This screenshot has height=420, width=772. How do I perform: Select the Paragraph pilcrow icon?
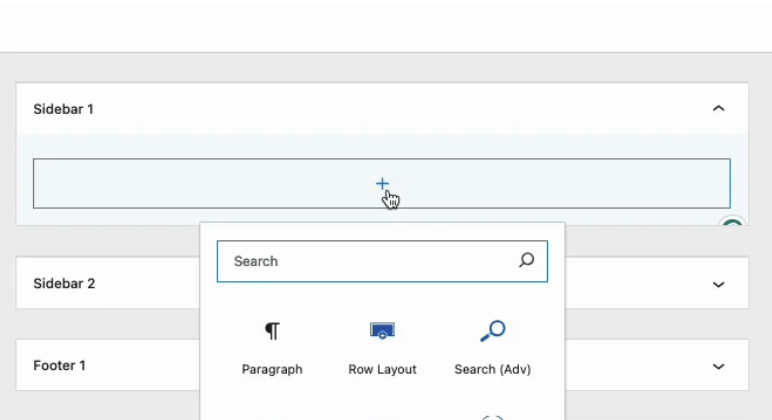coord(272,331)
